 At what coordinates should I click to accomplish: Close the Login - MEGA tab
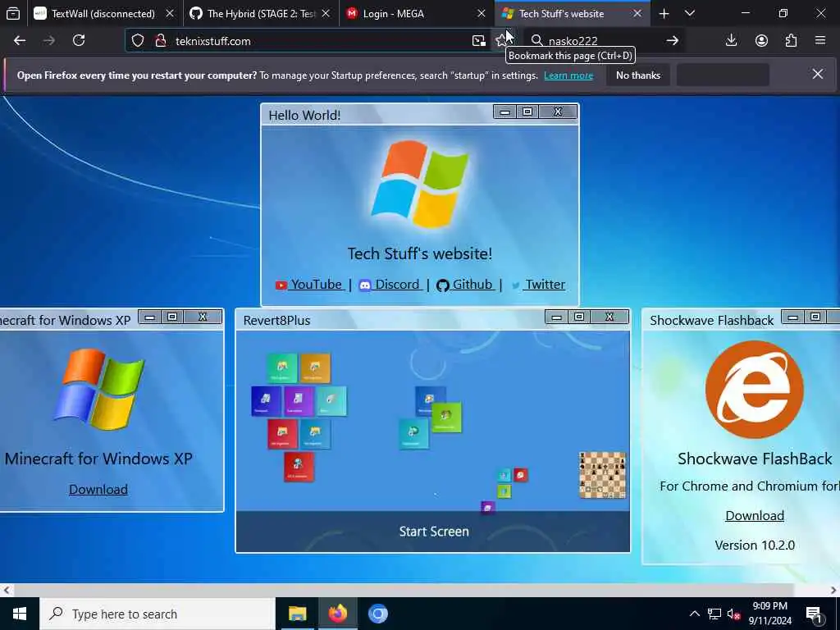(481, 13)
